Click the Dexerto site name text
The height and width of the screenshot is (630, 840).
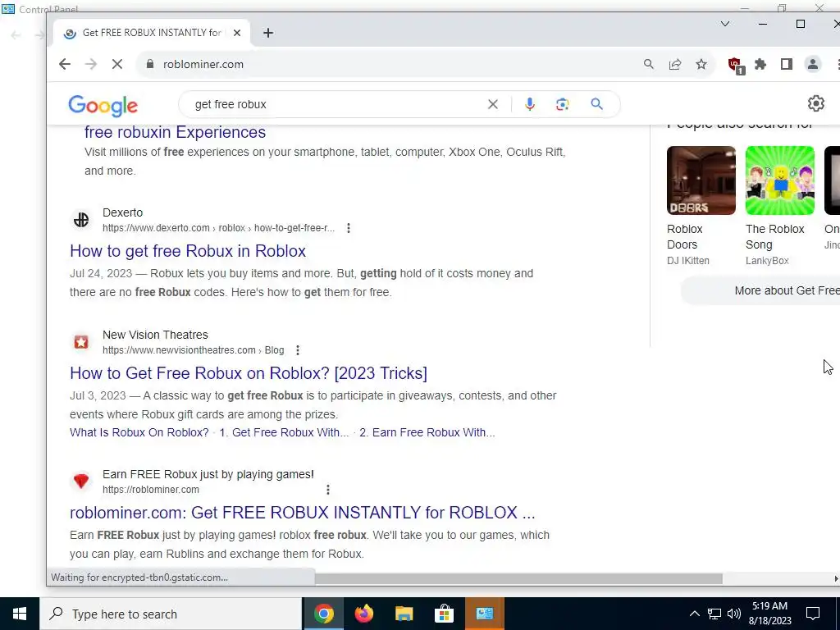click(123, 212)
